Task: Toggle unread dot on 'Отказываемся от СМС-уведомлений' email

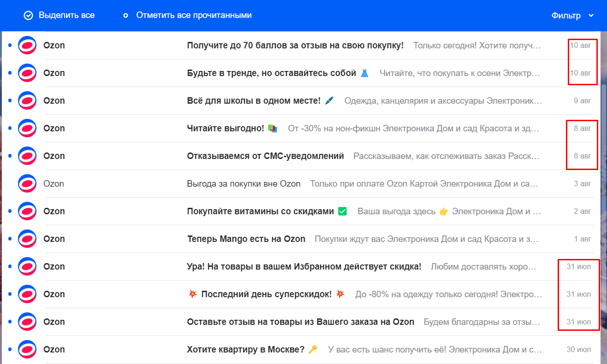Action: (x=10, y=156)
